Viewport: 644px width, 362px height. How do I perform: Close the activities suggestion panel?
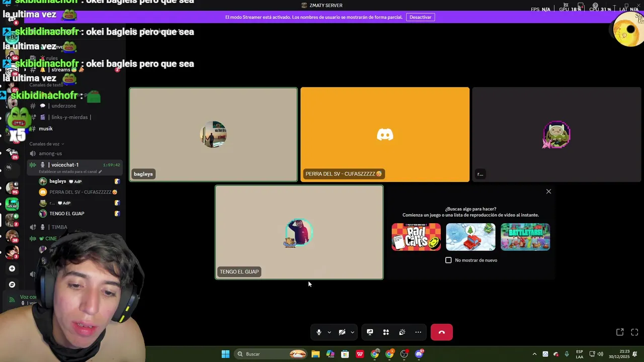pos(548,192)
